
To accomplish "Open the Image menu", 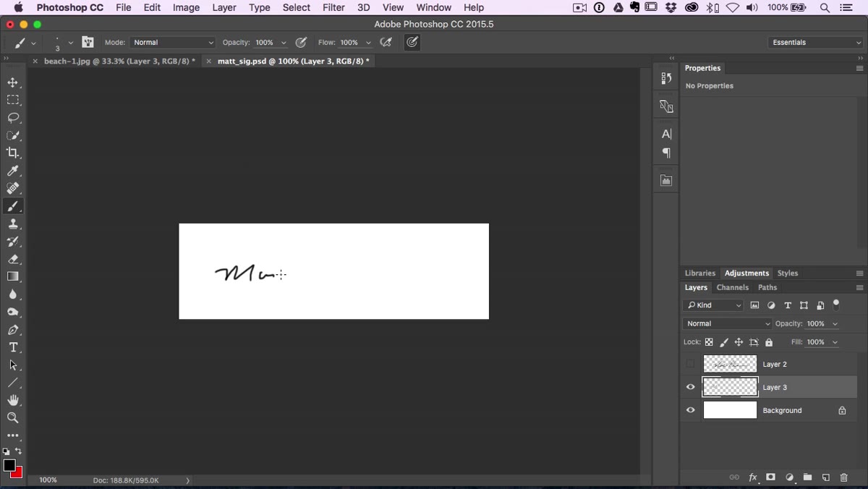I will coord(186,7).
